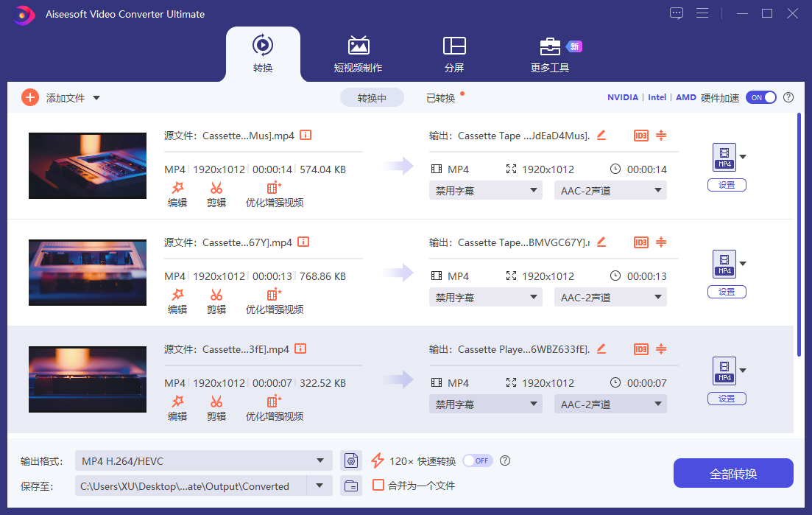Open 编辑 effects wand for second video
Screen dimensions: 812x515
pyautogui.click(x=177, y=295)
